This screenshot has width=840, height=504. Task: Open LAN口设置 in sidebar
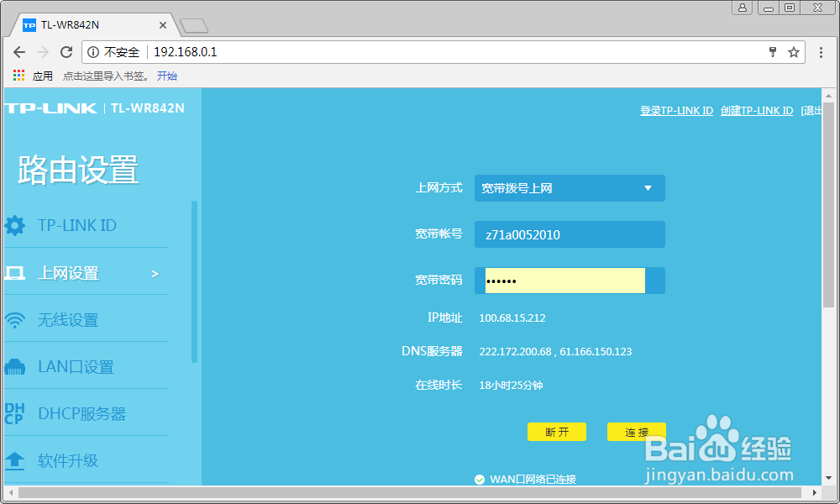click(76, 367)
